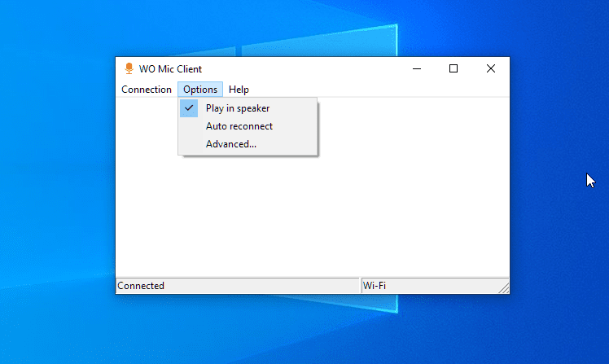The image size is (609, 364).
Task: Open the Help menu
Action: point(239,90)
